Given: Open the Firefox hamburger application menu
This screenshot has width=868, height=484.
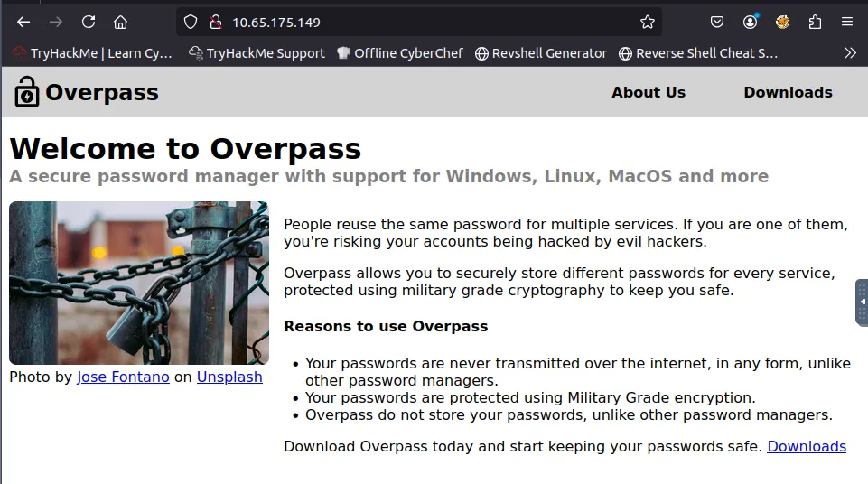Looking at the screenshot, I should pos(846,22).
